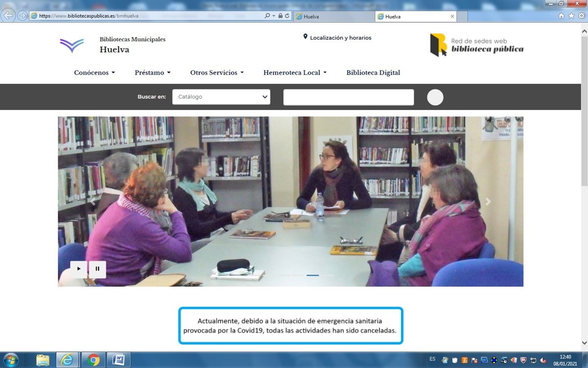Screen dimensions: 588x368
Task: Open the favorites star icon
Action: [x=571, y=16]
